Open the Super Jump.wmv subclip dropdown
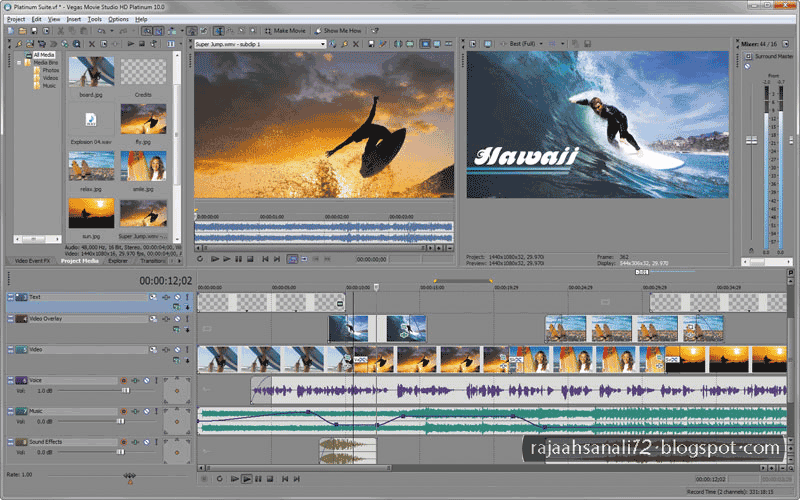The image size is (800, 500). tap(322, 44)
